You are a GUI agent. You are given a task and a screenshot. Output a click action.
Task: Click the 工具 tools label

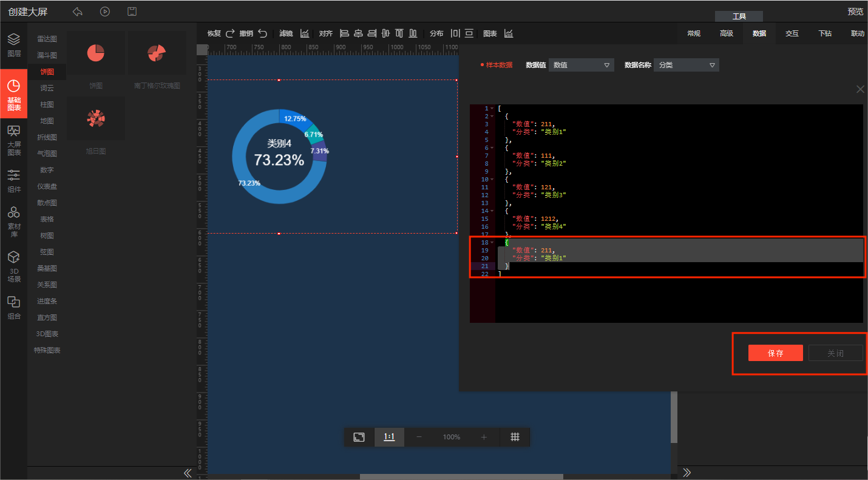[x=739, y=16]
